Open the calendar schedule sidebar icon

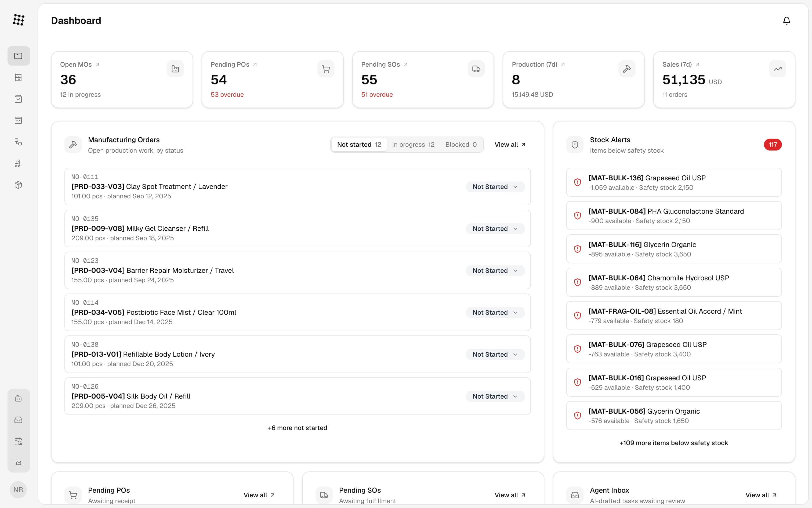point(19,441)
